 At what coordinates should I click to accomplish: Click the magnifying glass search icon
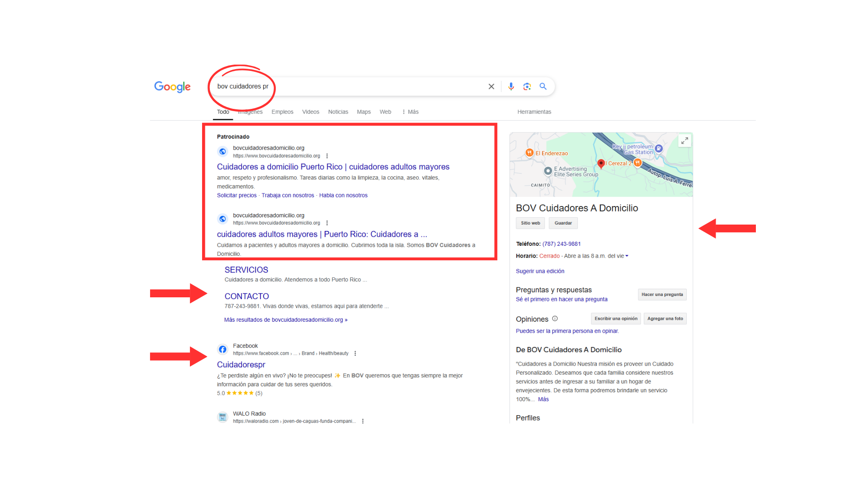tap(543, 86)
